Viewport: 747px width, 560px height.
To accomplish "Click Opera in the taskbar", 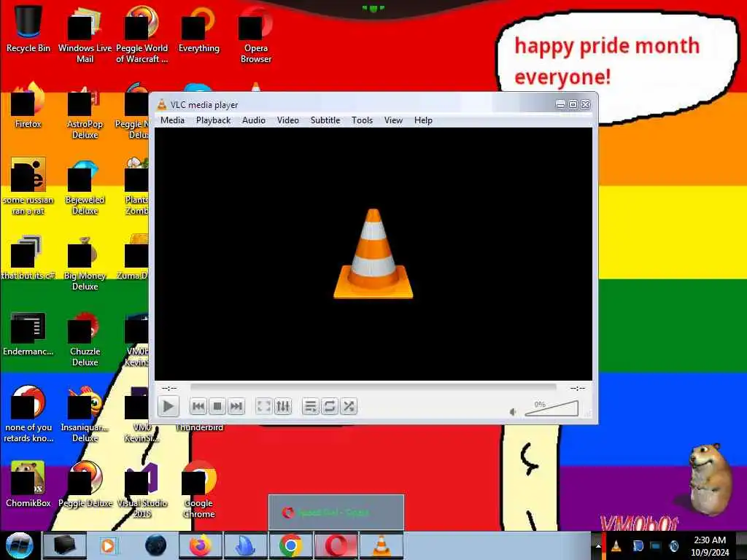I will 336,545.
